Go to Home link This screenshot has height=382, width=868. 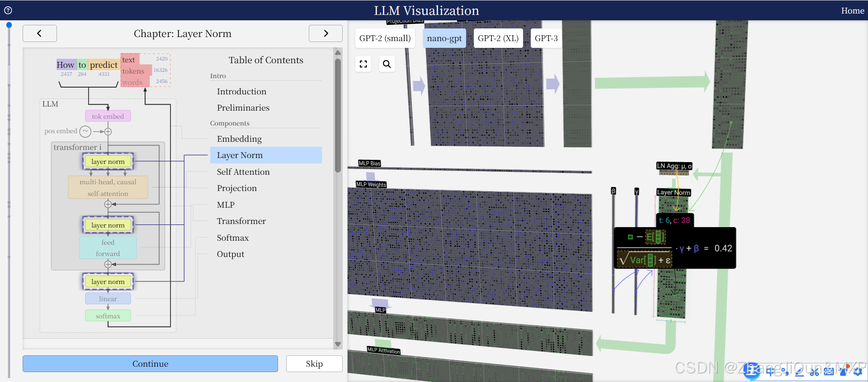click(853, 11)
